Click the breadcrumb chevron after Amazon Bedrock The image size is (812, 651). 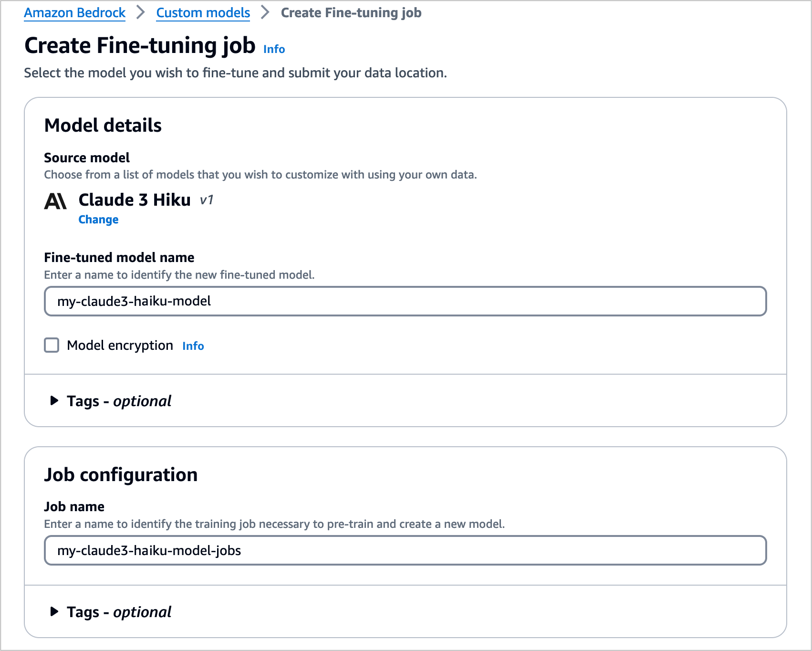[140, 13]
